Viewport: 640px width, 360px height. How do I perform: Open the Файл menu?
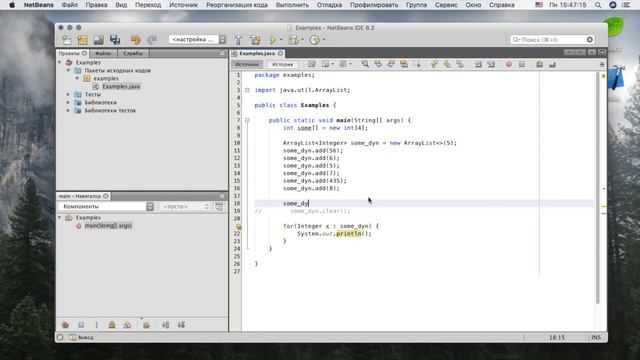69,5
